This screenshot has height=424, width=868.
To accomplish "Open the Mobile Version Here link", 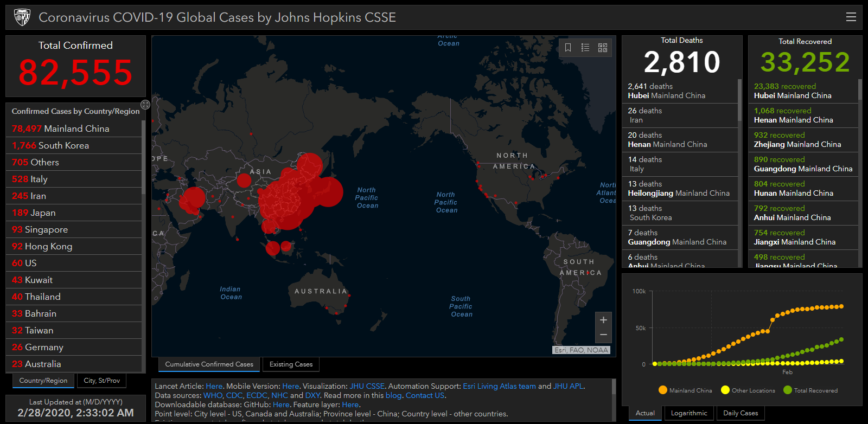I will coord(291,387).
